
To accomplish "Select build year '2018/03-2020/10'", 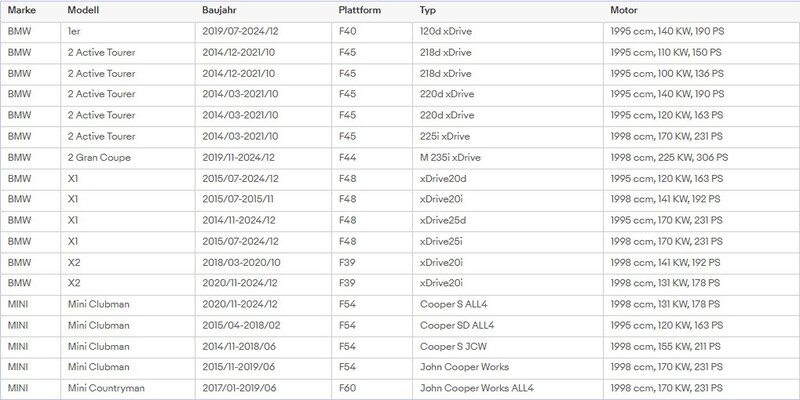I will [241, 263].
